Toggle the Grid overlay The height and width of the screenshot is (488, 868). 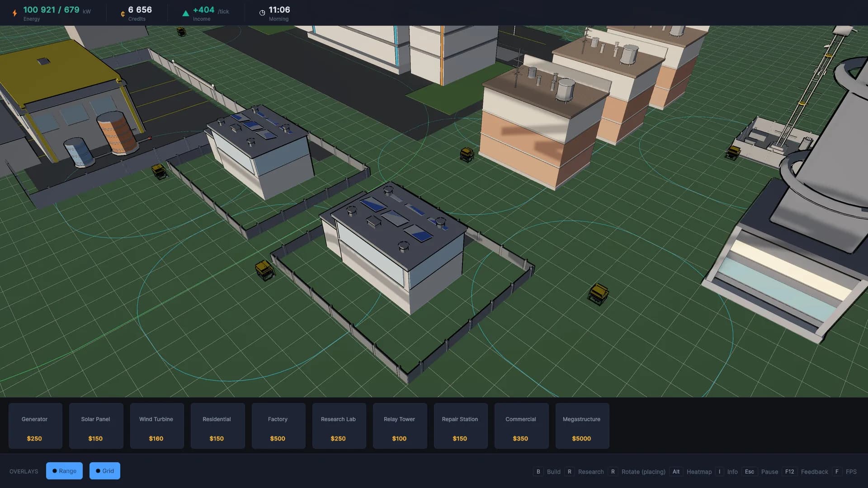[104, 471]
